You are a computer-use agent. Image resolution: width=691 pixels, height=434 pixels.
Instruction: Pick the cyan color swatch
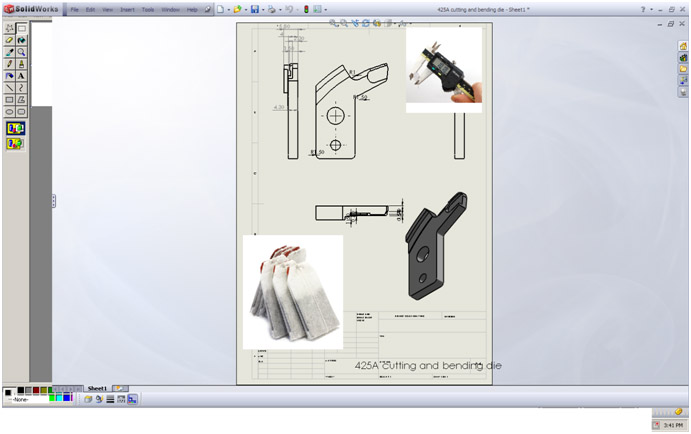(x=59, y=397)
